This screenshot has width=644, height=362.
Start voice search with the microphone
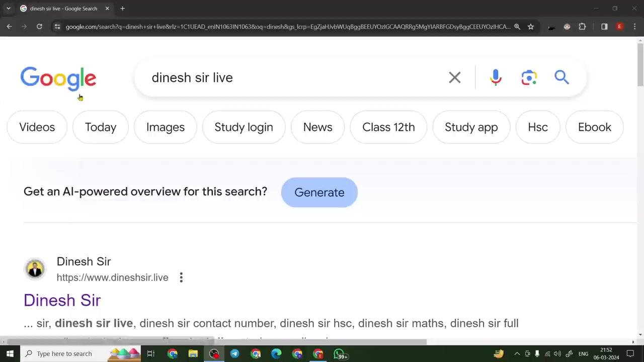click(x=496, y=77)
